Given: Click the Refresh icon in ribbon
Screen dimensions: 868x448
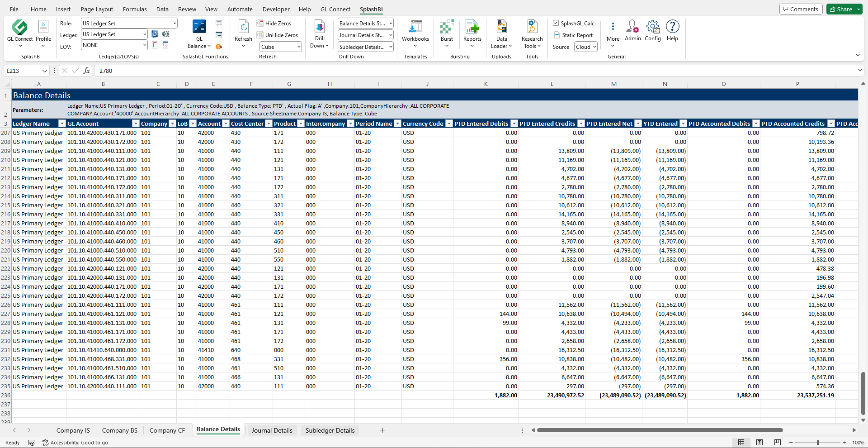Looking at the screenshot, I should 243,28.
